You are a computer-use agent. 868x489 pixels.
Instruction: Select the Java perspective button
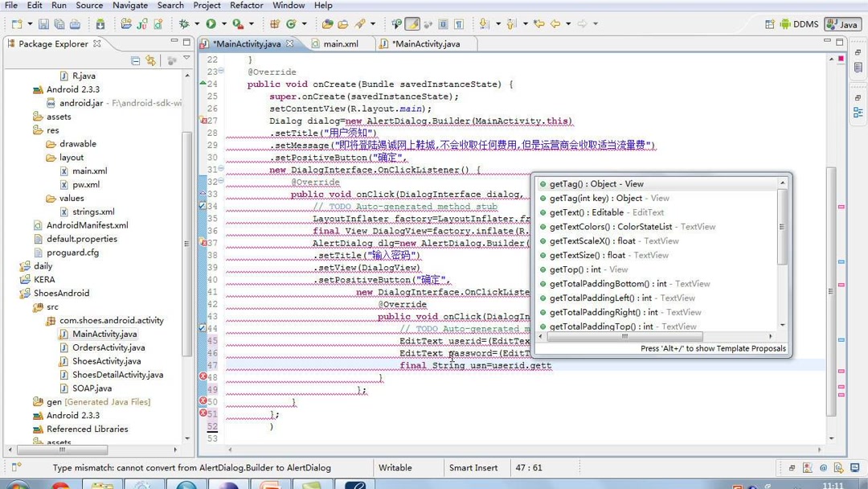(841, 24)
